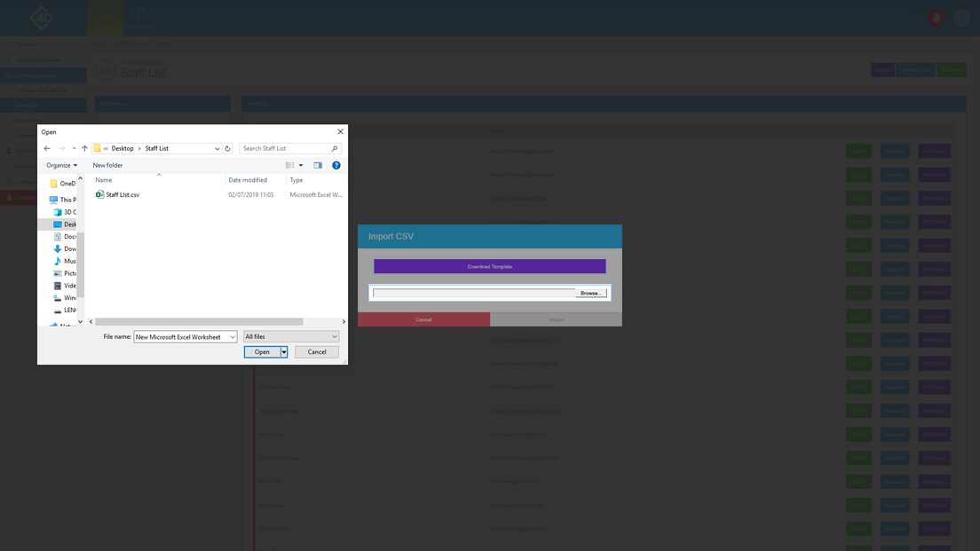Refresh the Staff List folder view
This screenshot has width=980, height=551.
point(227,149)
